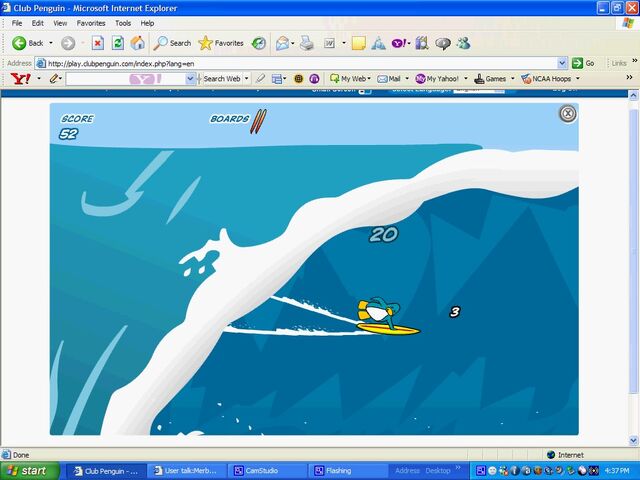Click the Yahoo search input box
This screenshot has width=640, height=480.
[x=126, y=79]
